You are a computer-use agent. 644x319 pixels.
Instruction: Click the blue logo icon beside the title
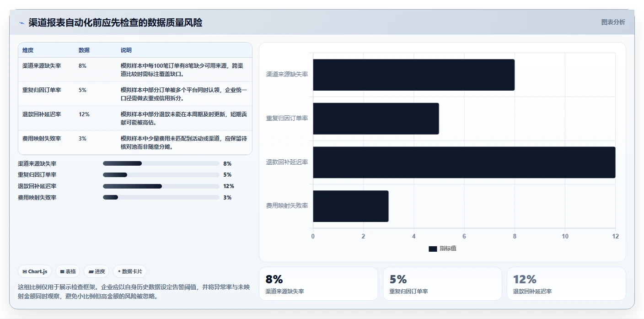click(x=21, y=23)
